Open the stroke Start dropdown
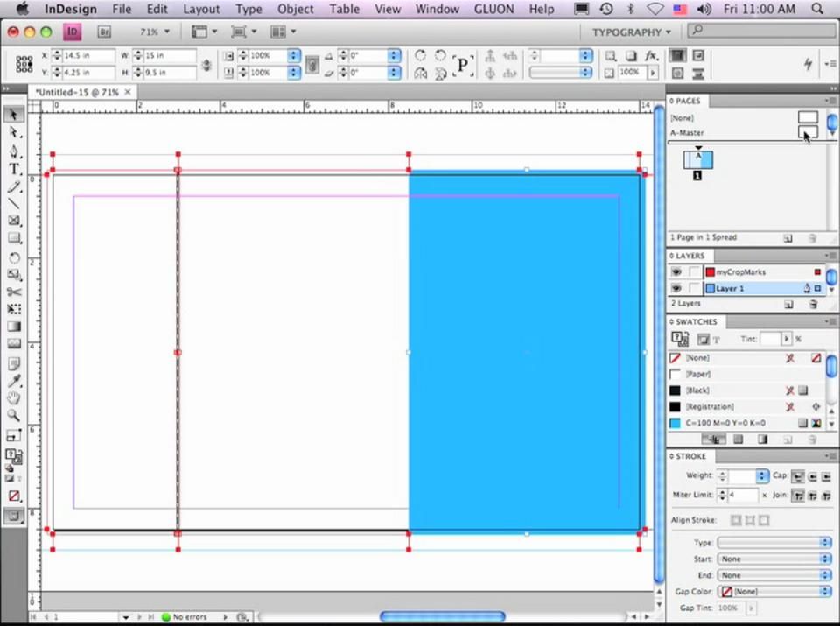840x626 pixels. point(773,559)
